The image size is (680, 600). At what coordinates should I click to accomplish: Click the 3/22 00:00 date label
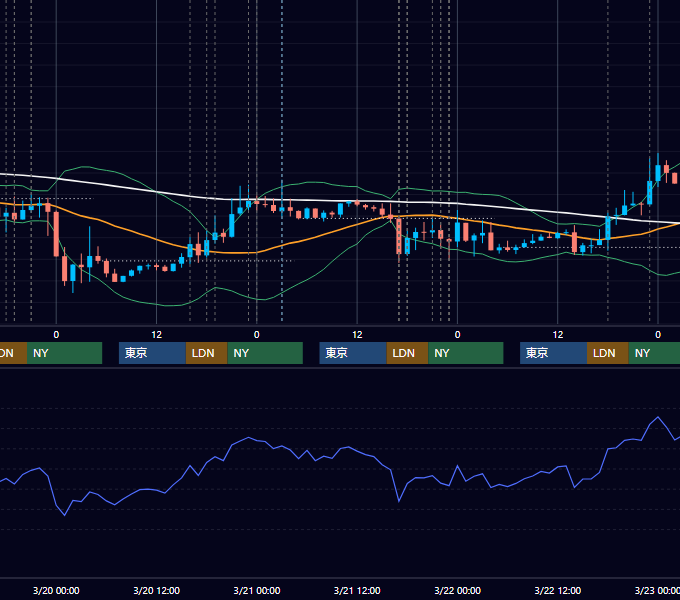point(458,590)
